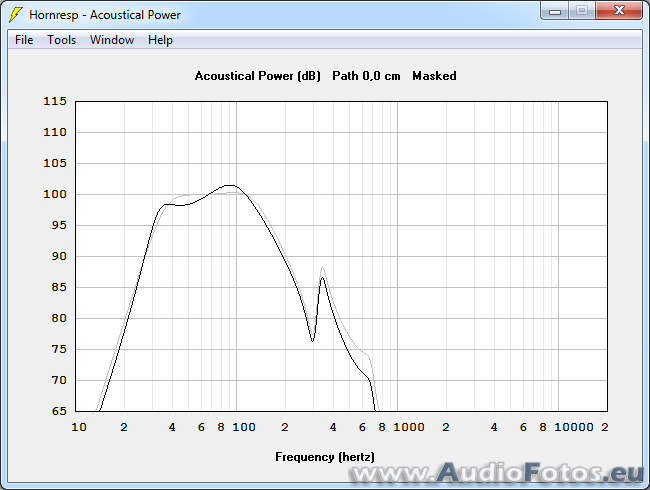
Task: Open the File menu
Action: pyautogui.click(x=24, y=40)
